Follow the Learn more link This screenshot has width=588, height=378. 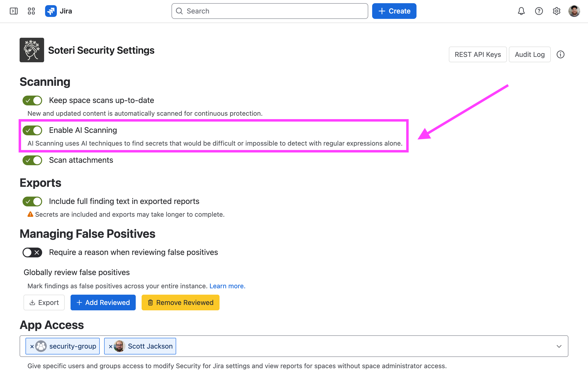coord(227,286)
